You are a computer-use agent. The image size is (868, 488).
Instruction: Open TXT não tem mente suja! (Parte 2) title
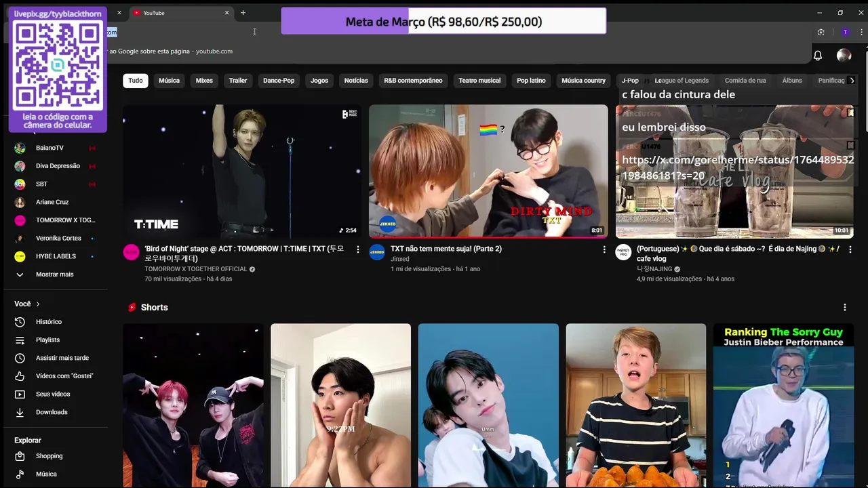(446, 249)
